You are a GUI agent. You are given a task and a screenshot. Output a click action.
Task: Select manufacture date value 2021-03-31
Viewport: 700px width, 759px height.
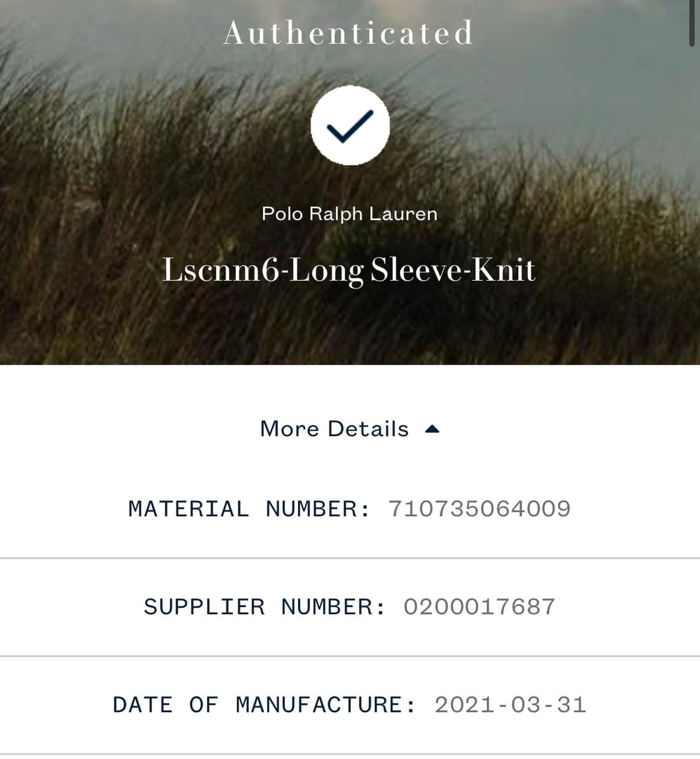coord(510,705)
